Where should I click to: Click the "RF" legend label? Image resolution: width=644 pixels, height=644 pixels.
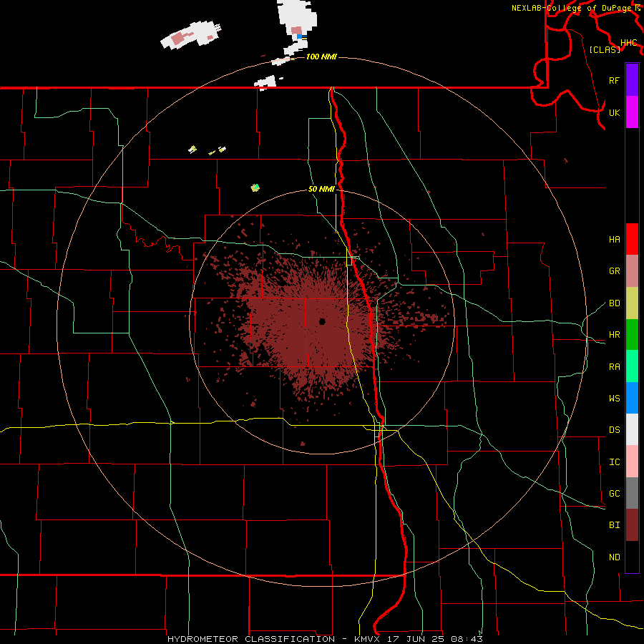coord(614,80)
